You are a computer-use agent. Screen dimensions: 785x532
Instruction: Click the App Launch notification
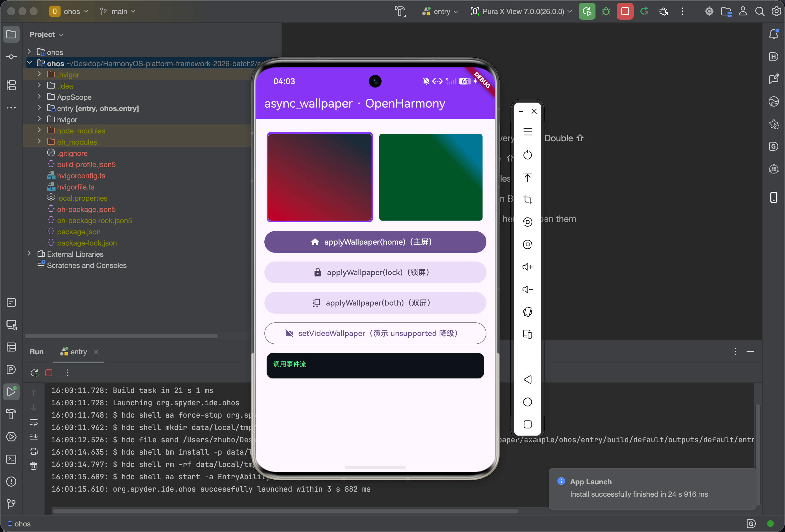point(652,489)
